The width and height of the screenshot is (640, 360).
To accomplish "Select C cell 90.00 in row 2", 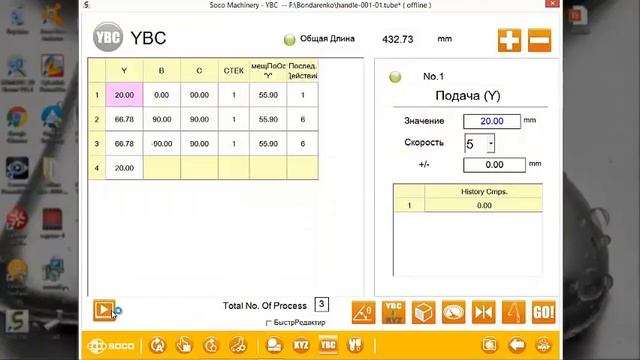I will pyautogui.click(x=199, y=119).
